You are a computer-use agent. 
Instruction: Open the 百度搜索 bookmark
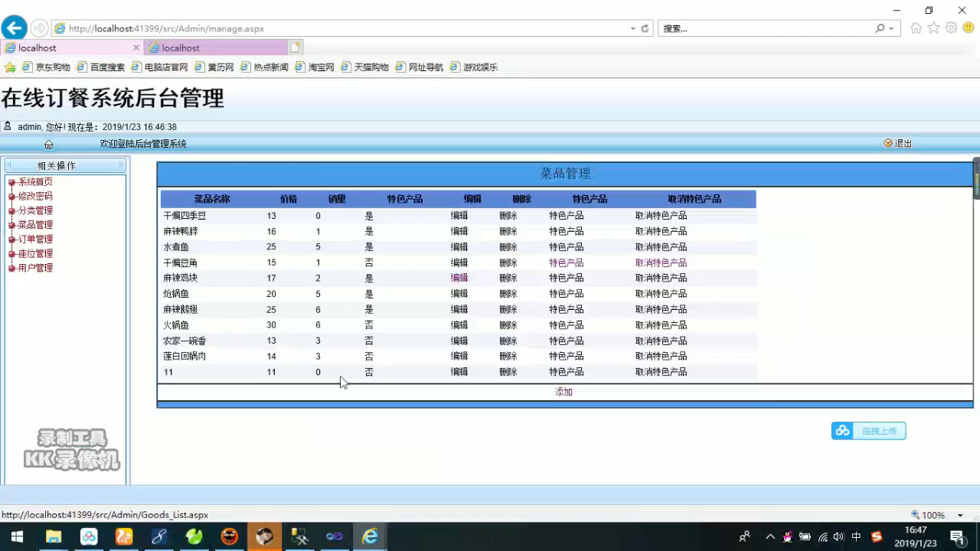click(100, 67)
